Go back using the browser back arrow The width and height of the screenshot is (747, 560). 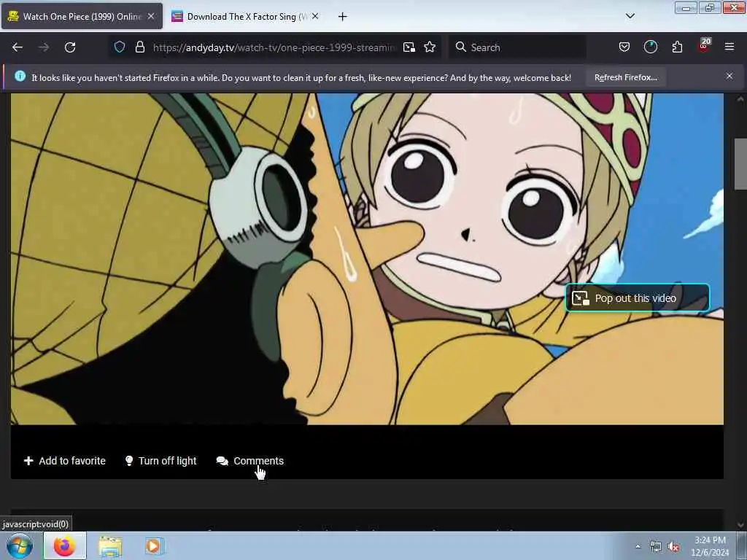[18, 47]
